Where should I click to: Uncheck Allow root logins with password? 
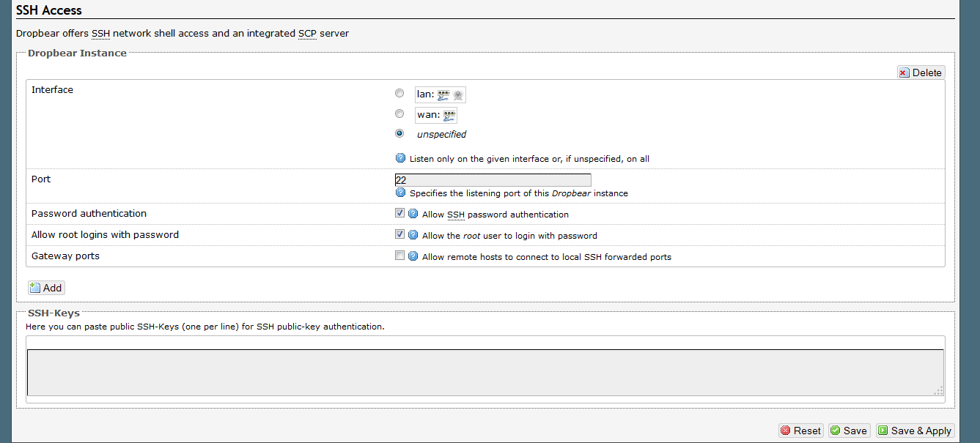pyautogui.click(x=399, y=234)
